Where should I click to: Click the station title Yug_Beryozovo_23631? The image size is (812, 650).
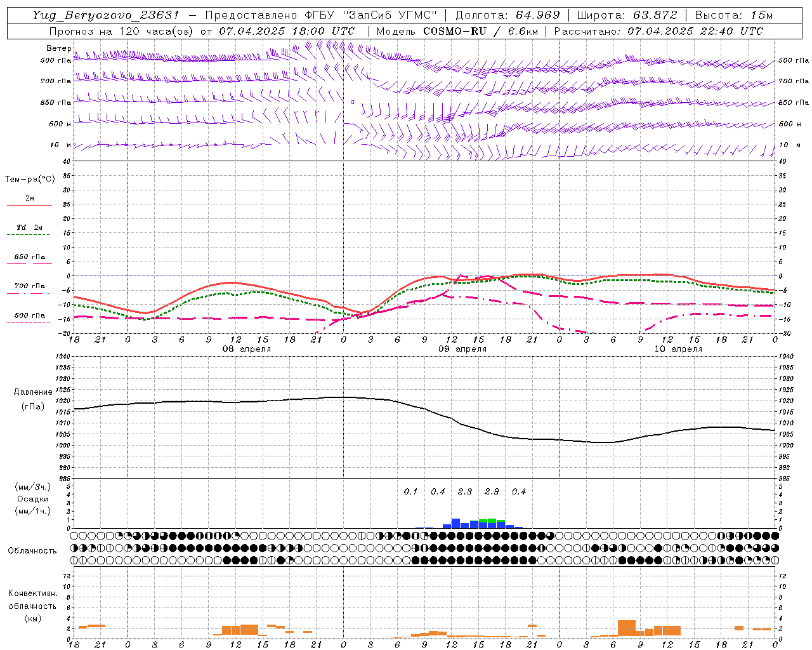106,15
